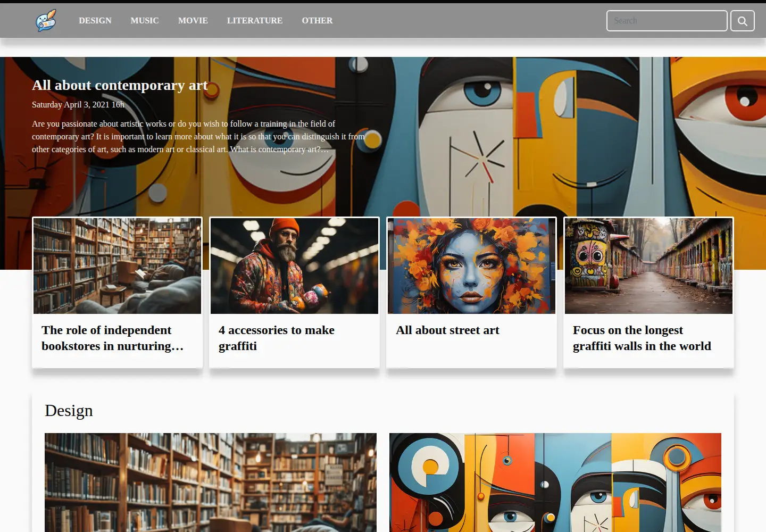The image size is (766, 532).
Task: Focus the Search input field
Action: [x=667, y=21]
